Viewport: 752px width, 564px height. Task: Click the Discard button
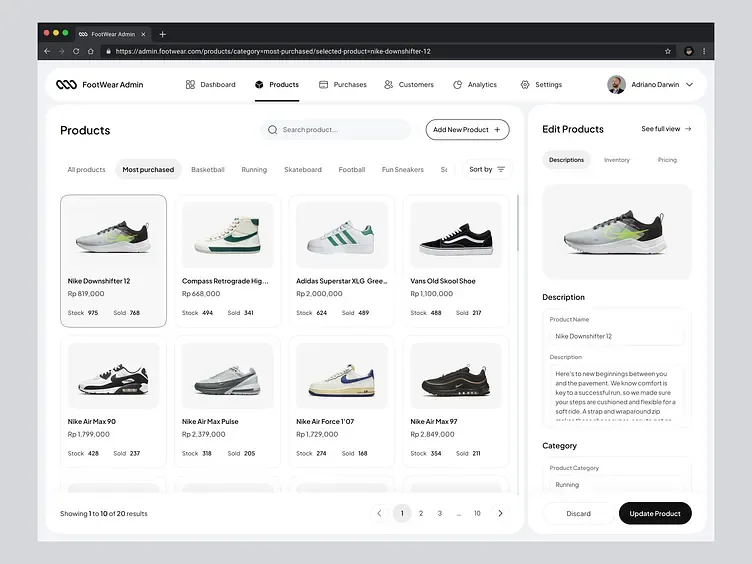coord(578,513)
